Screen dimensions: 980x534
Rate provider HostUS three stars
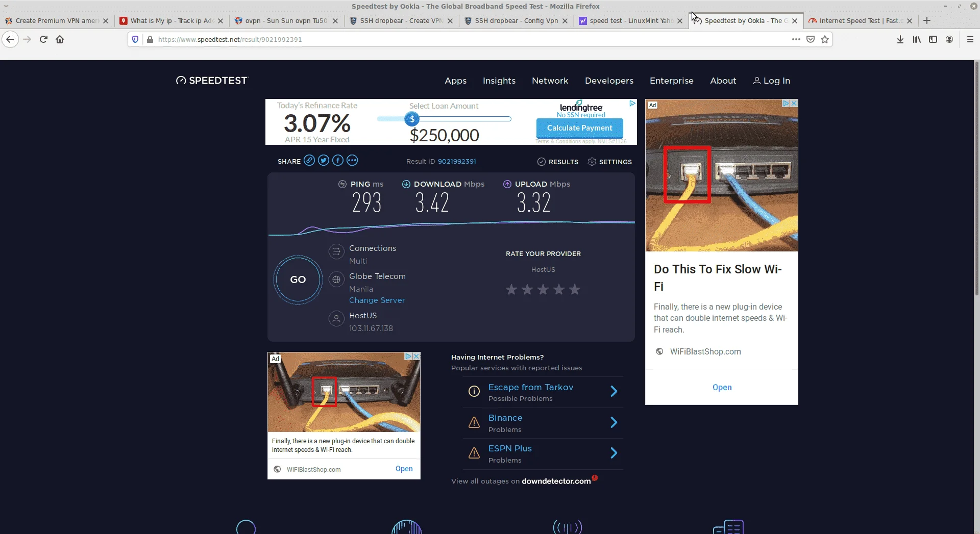543,290
